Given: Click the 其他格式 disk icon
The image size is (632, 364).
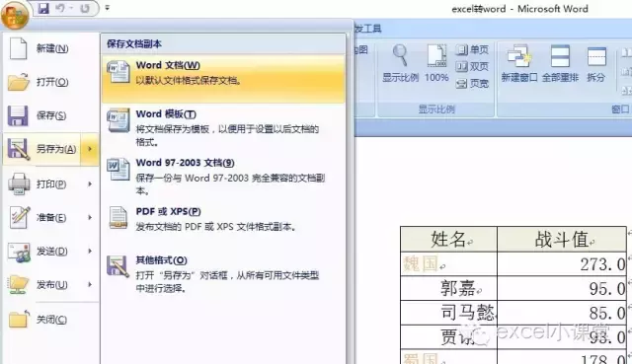Looking at the screenshot, I should (118, 266).
